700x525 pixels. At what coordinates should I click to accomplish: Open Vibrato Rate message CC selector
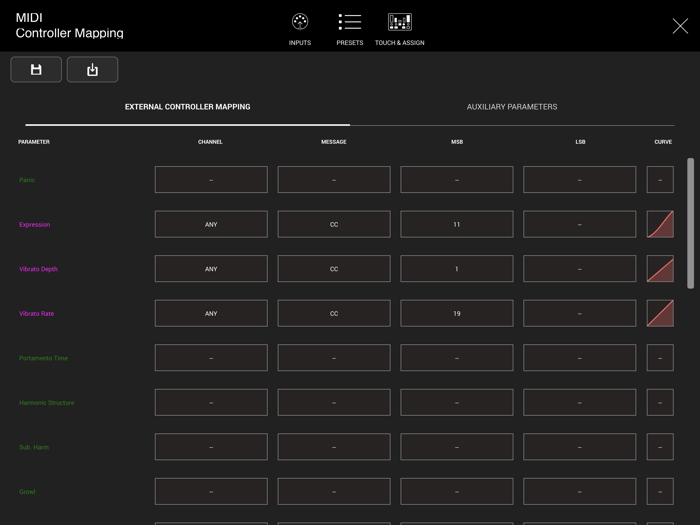(334, 313)
